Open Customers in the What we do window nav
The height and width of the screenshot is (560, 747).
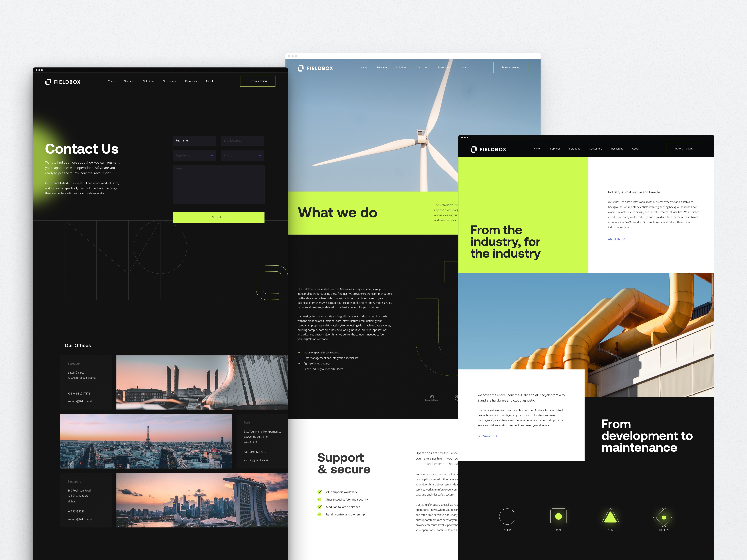422,67
